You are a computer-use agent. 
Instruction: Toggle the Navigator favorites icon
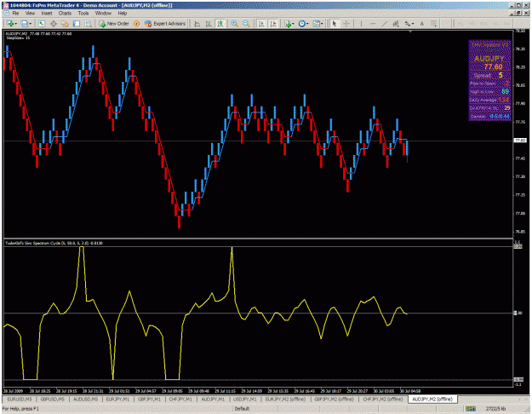65,24
